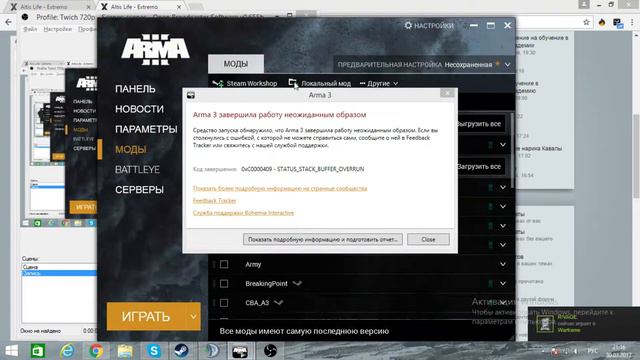Go to НОВОСТИ section
This screenshot has width=640, height=360.
(139, 109)
